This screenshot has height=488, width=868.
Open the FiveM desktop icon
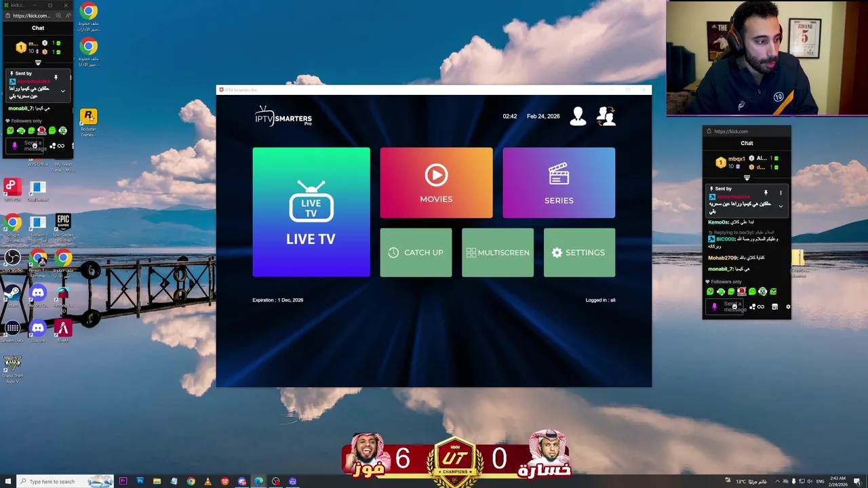point(63,331)
